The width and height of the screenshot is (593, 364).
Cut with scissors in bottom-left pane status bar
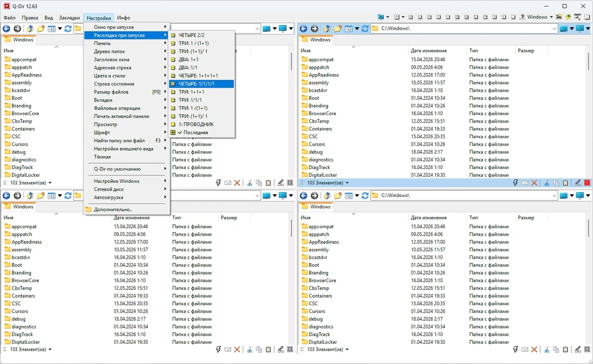click(250, 350)
